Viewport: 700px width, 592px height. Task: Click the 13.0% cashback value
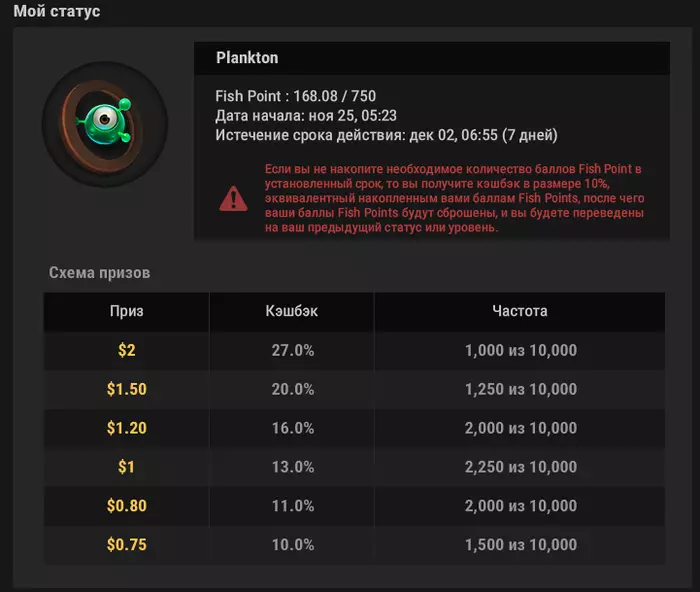click(x=292, y=467)
